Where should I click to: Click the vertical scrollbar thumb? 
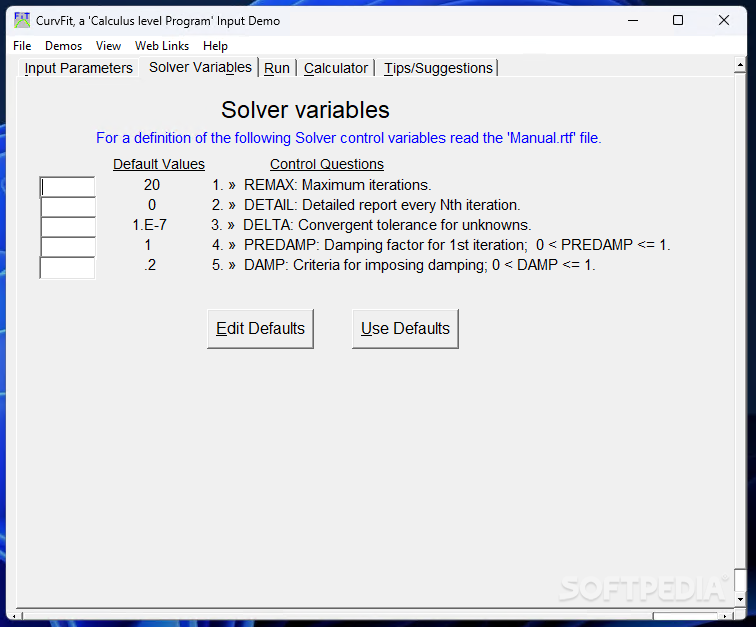coord(740,580)
